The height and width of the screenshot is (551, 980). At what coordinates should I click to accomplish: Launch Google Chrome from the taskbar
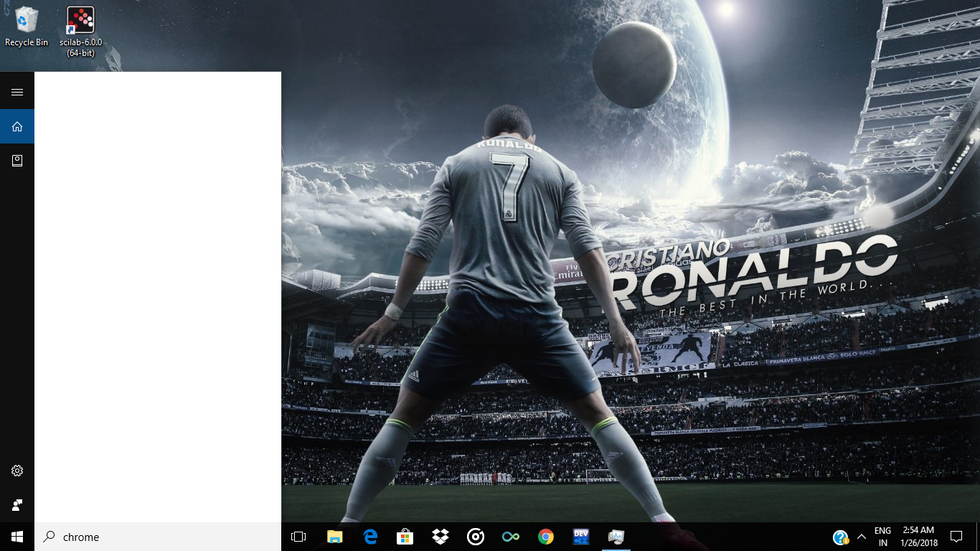pyautogui.click(x=546, y=537)
